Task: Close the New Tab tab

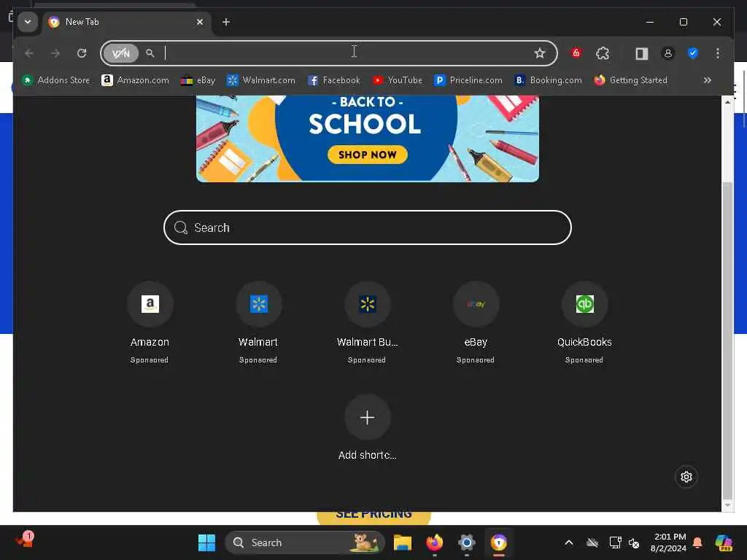Action: pos(200,22)
